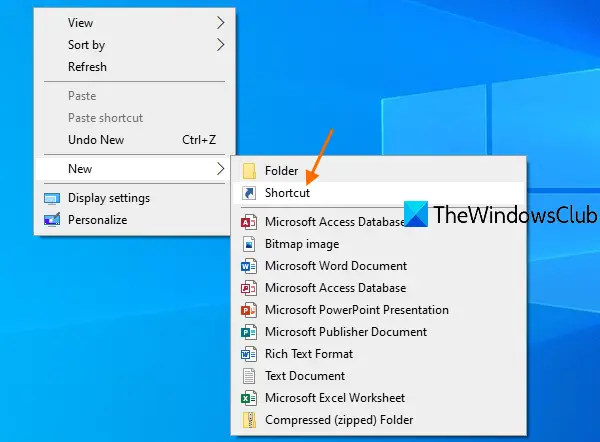Image resolution: width=600 pixels, height=442 pixels.
Task: Click the Personalize icon
Action: coord(52,220)
